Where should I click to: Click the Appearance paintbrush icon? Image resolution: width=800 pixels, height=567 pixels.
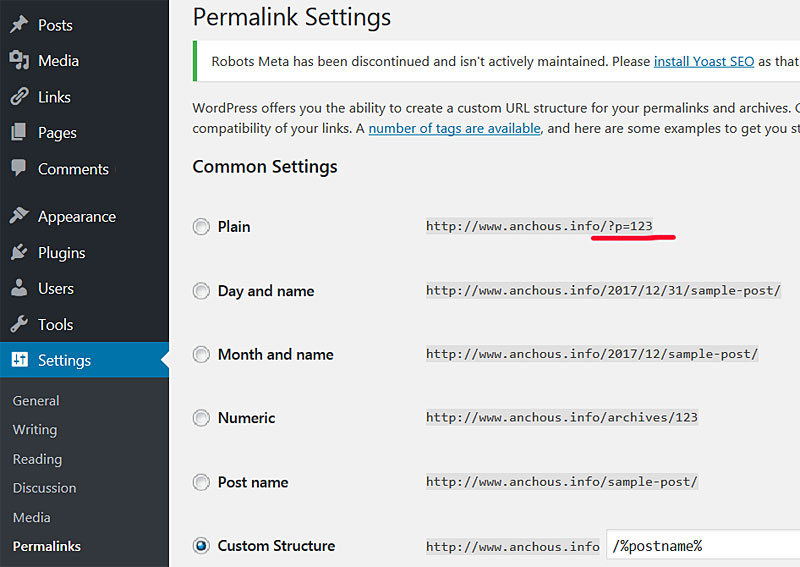click(x=19, y=216)
